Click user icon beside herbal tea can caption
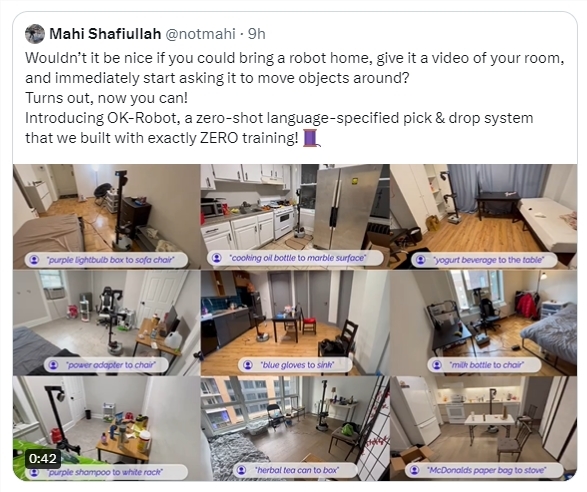The width and height of the screenshot is (587, 492). pyautogui.click(x=242, y=470)
